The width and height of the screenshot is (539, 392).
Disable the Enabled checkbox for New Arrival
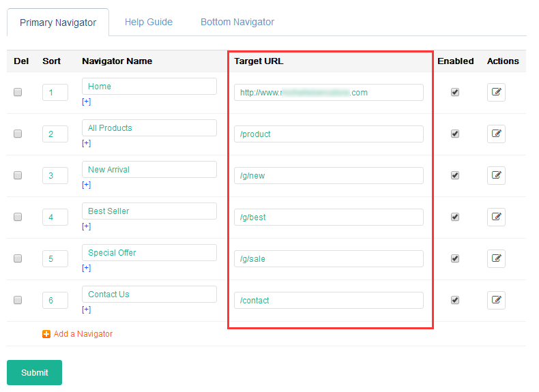tap(455, 175)
